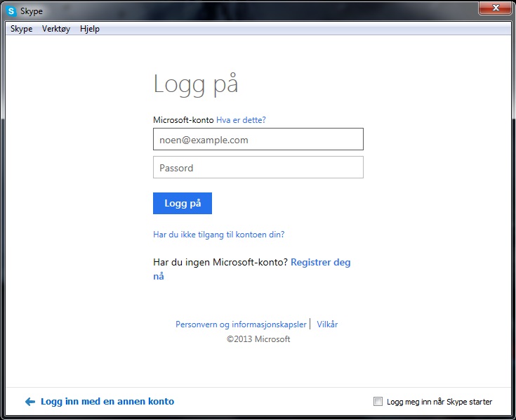This screenshot has height=420, width=516.
Task: Open the Hjelp menu
Action: tap(90, 29)
